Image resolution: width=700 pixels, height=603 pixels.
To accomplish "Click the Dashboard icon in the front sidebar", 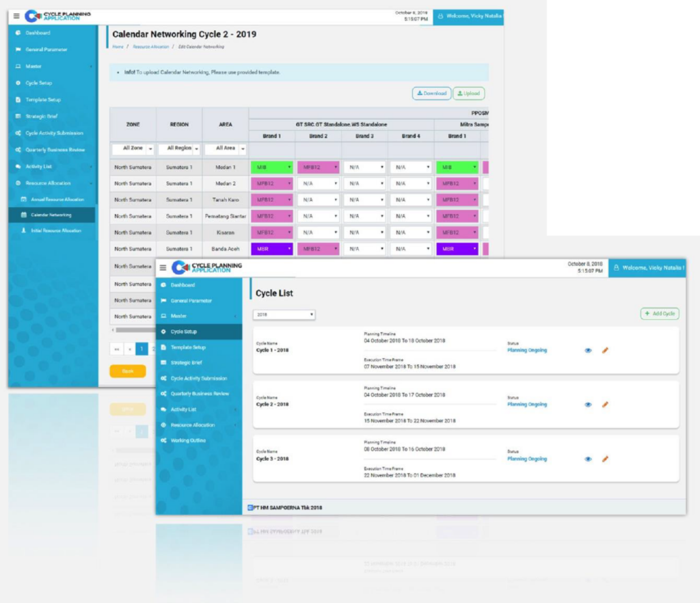I will click(163, 285).
